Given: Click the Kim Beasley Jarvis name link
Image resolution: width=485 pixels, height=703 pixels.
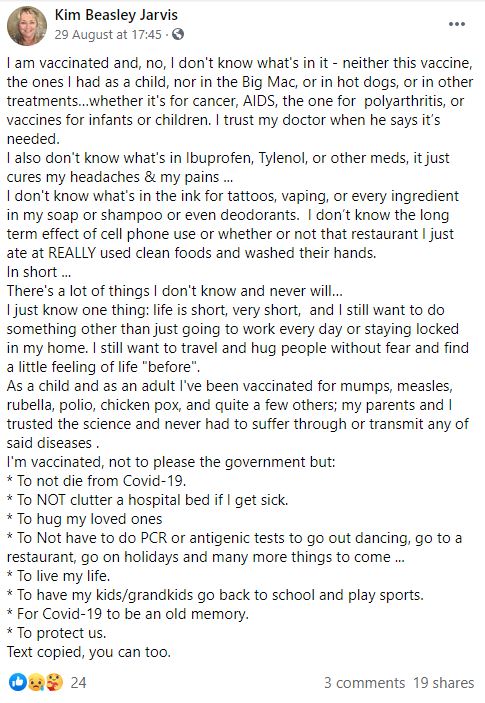Looking at the screenshot, I should click(x=116, y=15).
